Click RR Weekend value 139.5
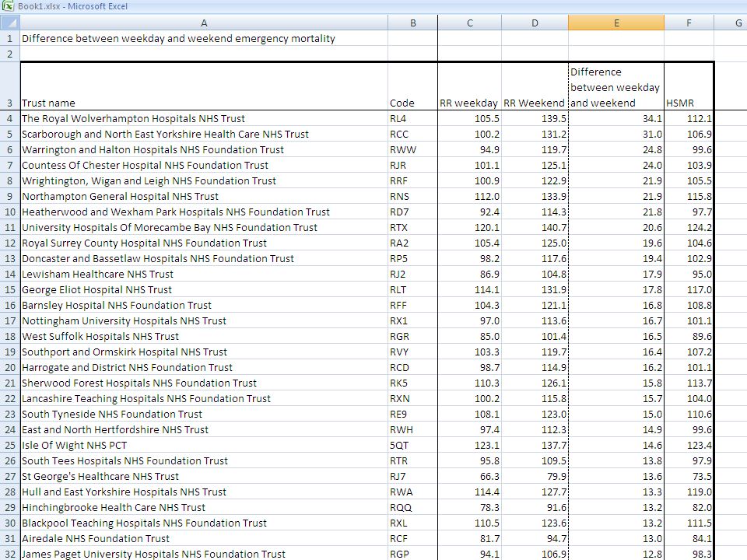This screenshot has width=747, height=560. (x=535, y=118)
